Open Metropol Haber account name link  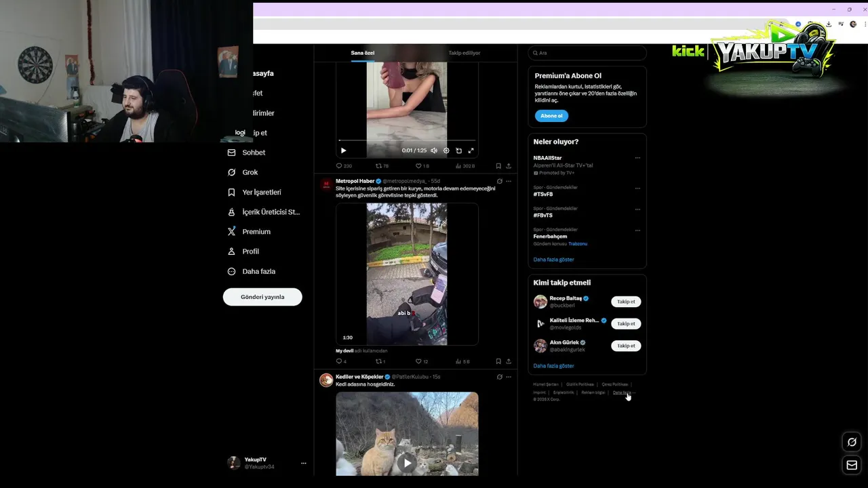[355, 181]
